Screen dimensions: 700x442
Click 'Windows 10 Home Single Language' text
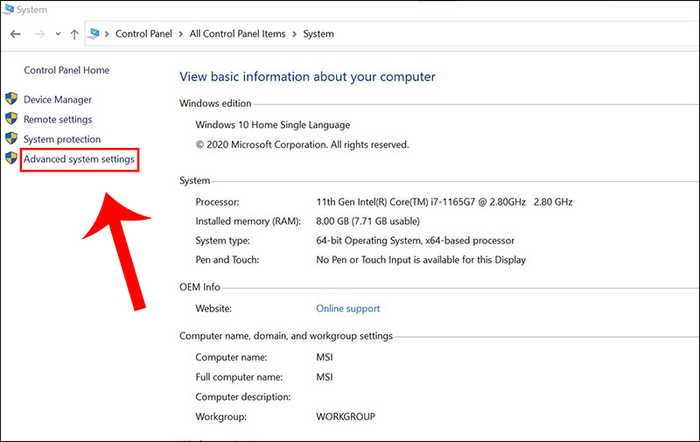coord(273,125)
